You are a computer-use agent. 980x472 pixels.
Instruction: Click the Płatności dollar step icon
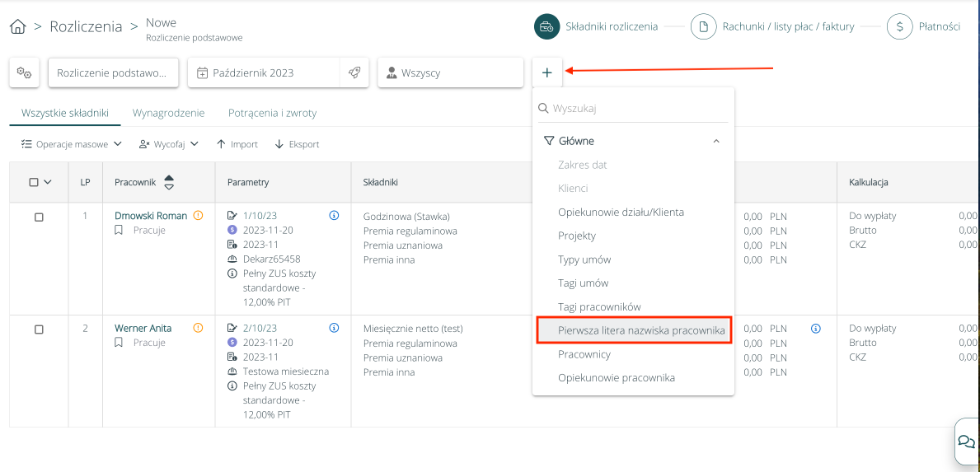pos(899,26)
